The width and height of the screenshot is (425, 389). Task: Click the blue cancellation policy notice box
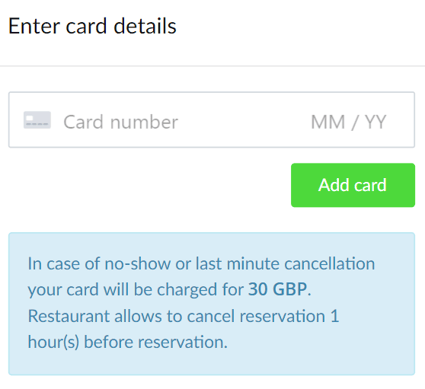click(212, 304)
